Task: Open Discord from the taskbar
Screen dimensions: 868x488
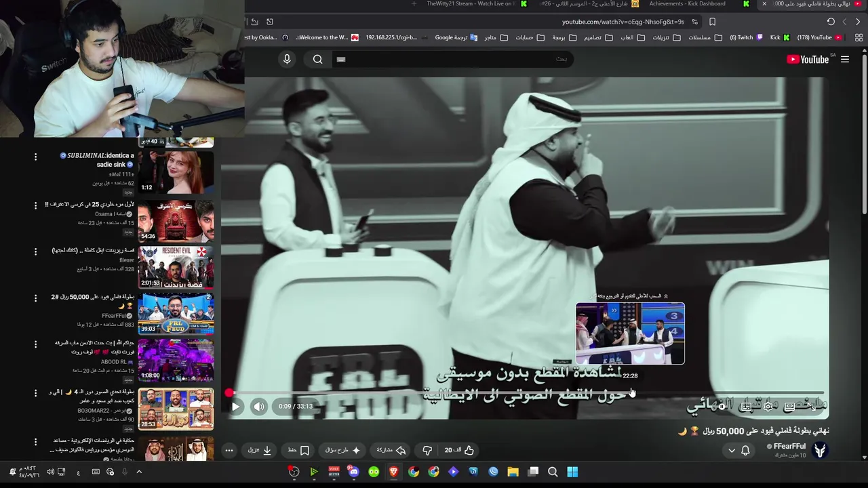Action: click(x=354, y=472)
